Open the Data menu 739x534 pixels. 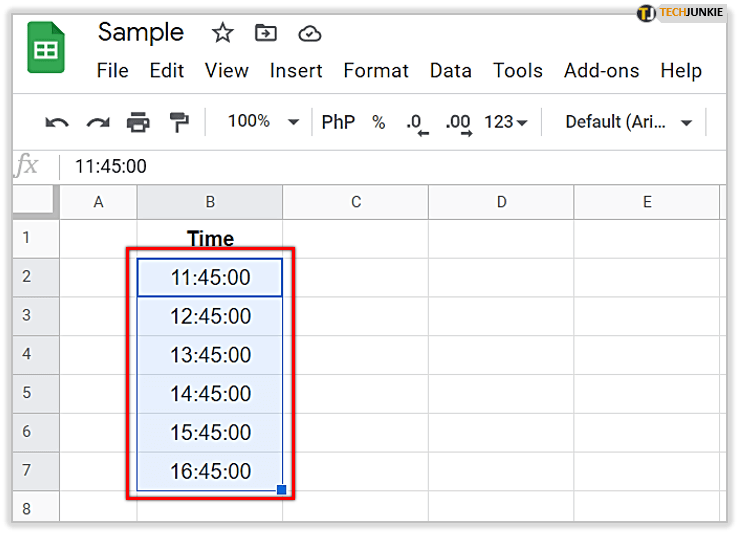click(450, 70)
